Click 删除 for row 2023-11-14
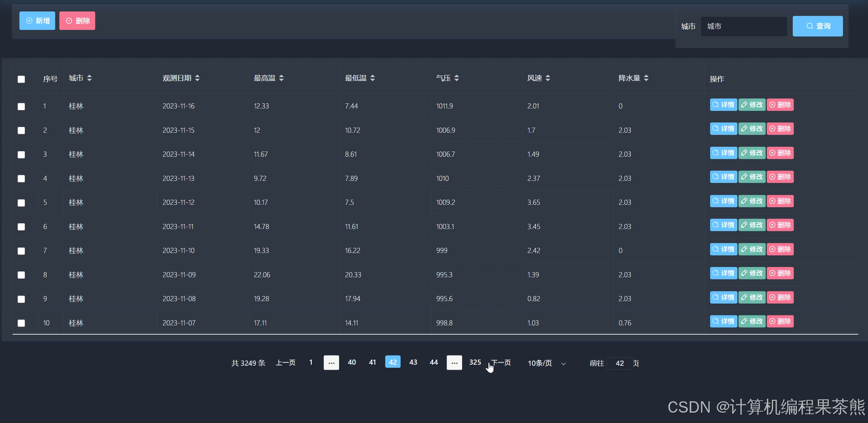The image size is (868, 423). pos(780,153)
